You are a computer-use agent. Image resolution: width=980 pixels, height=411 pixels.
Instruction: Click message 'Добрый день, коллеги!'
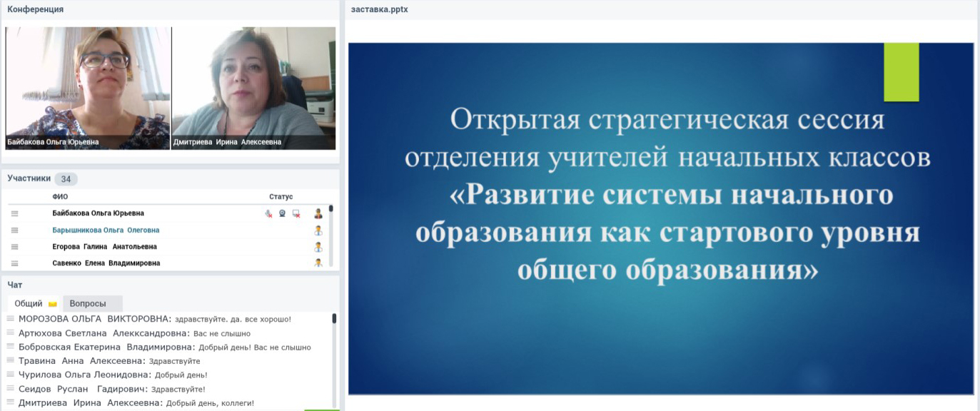click(x=210, y=403)
